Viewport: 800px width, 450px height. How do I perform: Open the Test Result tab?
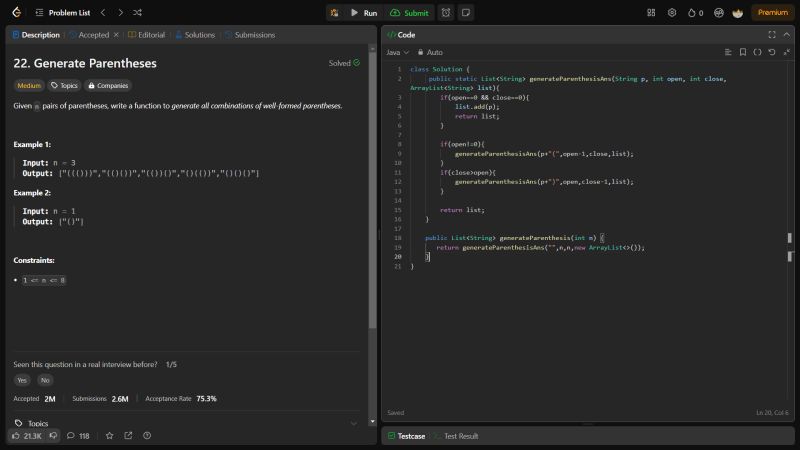(x=460, y=436)
